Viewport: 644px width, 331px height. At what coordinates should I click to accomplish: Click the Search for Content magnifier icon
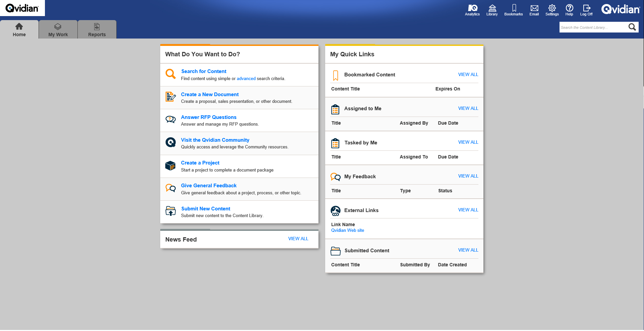[x=171, y=74]
